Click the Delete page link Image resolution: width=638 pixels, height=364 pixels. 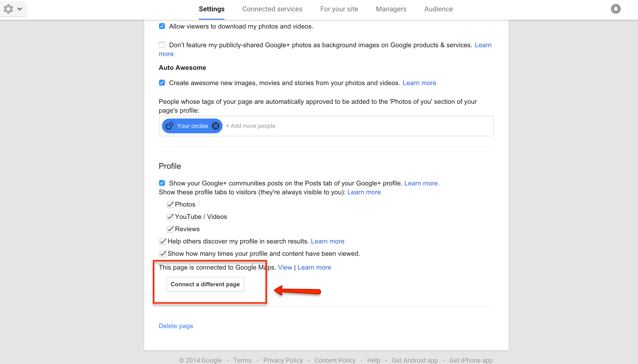pos(176,326)
